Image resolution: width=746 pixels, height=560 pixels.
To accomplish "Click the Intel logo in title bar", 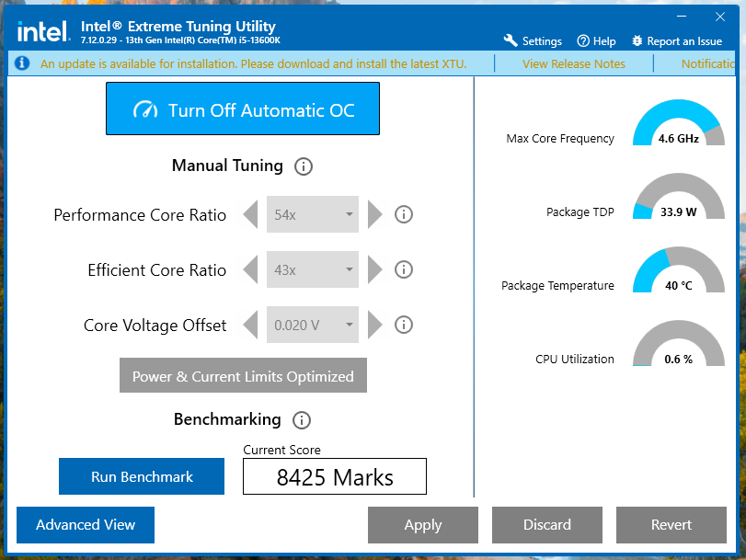I will point(42,32).
